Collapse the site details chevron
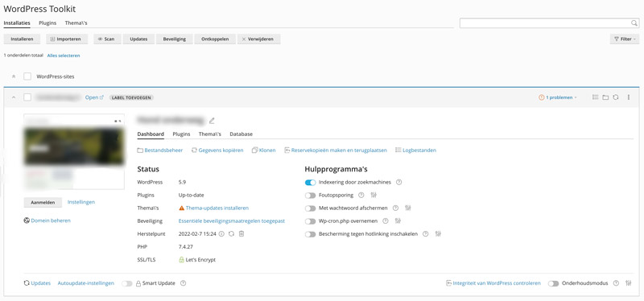Image resolution: width=644 pixels, height=301 pixels. pos(14,97)
